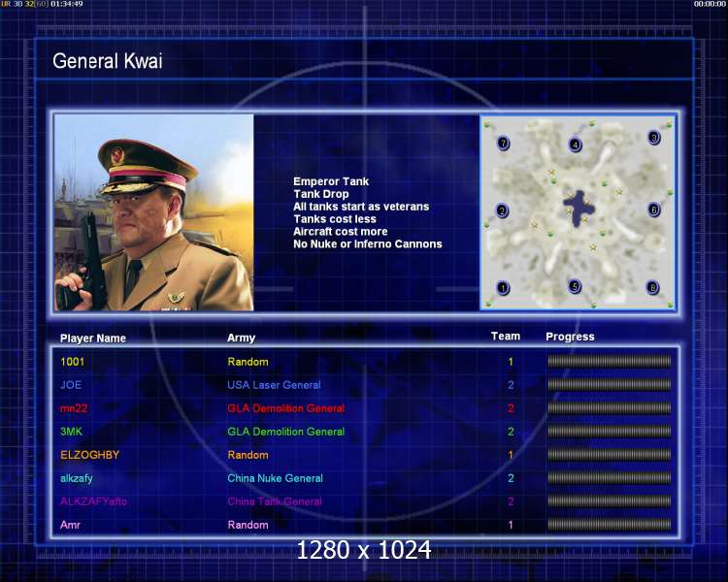Screen dimensions: 728x582
Task: Click start position 1 on the minimap
Action: [x=503, y=288]
